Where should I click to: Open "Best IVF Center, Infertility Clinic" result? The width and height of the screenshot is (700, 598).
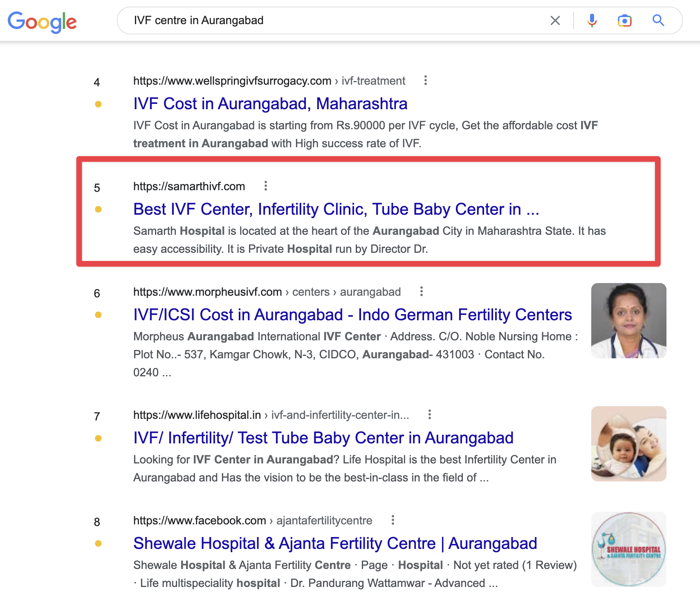[x=336, y=209]
